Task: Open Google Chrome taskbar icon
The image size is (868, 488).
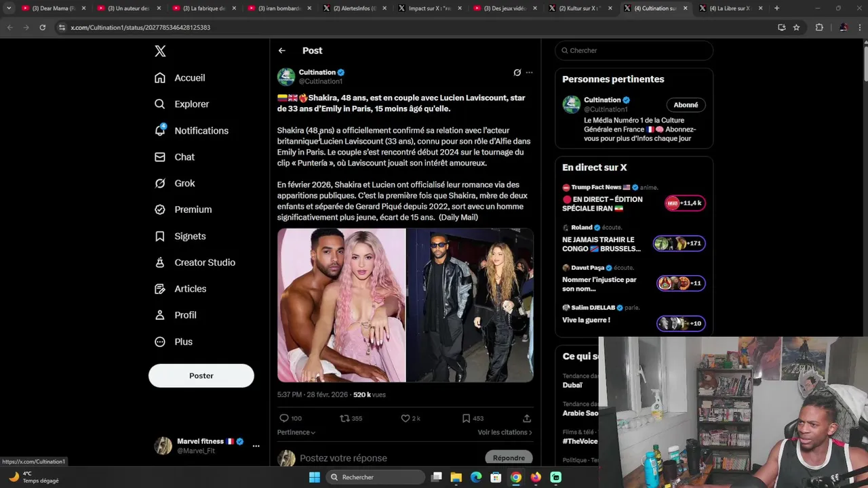Action: [516, 477]
